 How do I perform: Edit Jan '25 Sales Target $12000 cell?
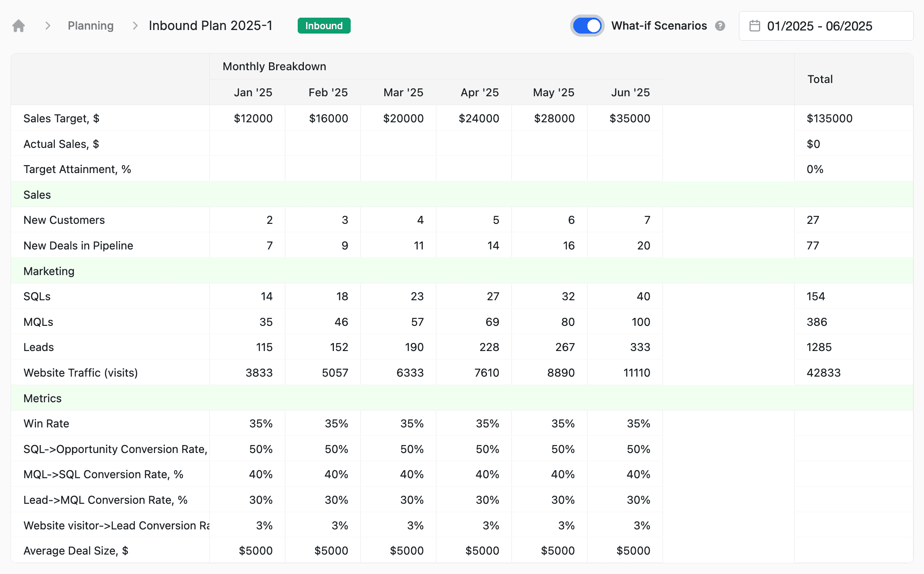click(x=247, y=118)
